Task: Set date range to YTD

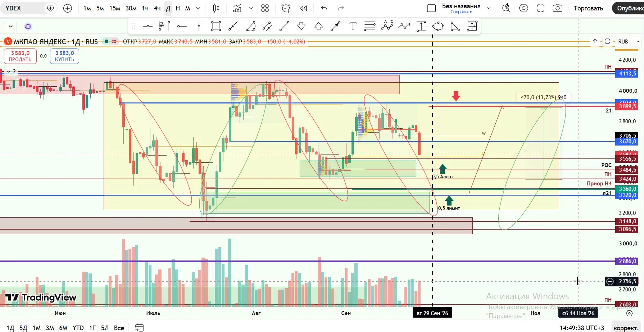Action: (78, 328)
